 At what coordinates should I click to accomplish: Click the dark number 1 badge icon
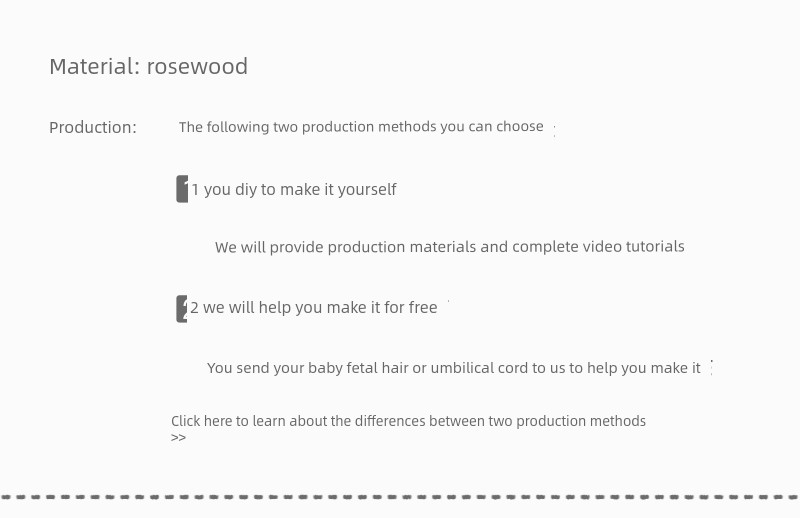tap(182, 189)
